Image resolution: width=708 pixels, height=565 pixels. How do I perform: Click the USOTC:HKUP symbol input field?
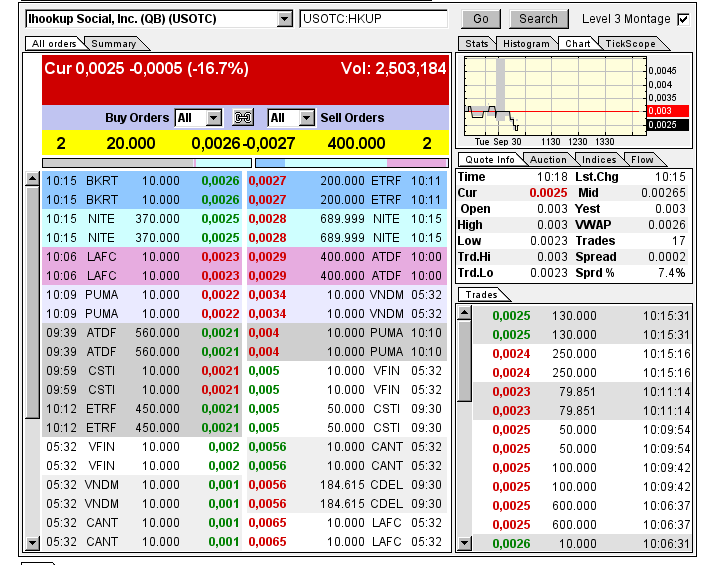click(373, 19)
